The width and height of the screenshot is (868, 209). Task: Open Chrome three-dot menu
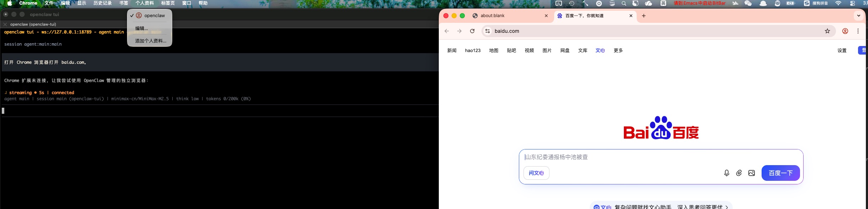pos(858,31)
